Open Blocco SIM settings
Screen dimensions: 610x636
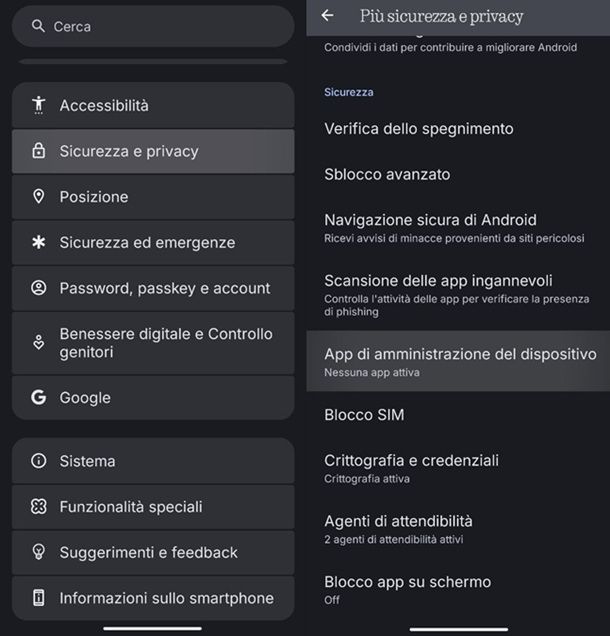[364, 414]
